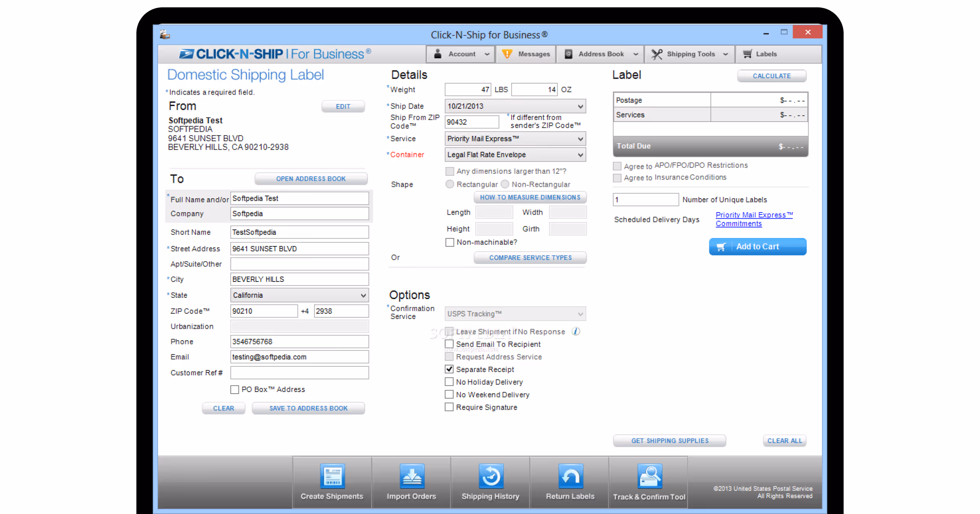Click the Messages shield warning icon
Image resolution: width=980 pixels, height=514 pixels.
pos(507,54)
